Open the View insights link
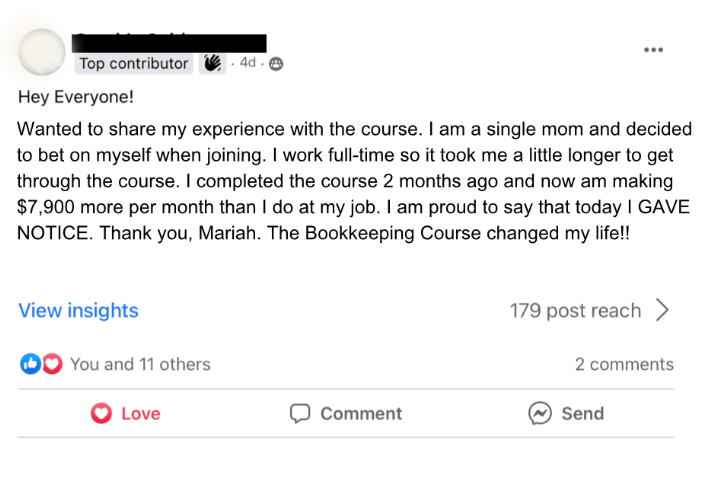714x492 pixels. (x=78, y=310)
